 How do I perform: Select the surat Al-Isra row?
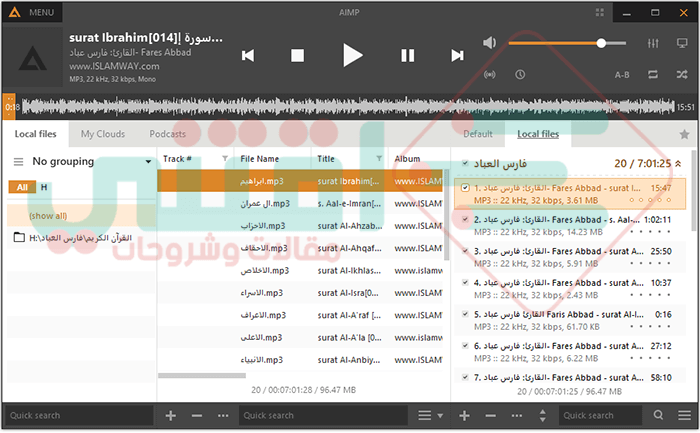click(x=300, y=293)
